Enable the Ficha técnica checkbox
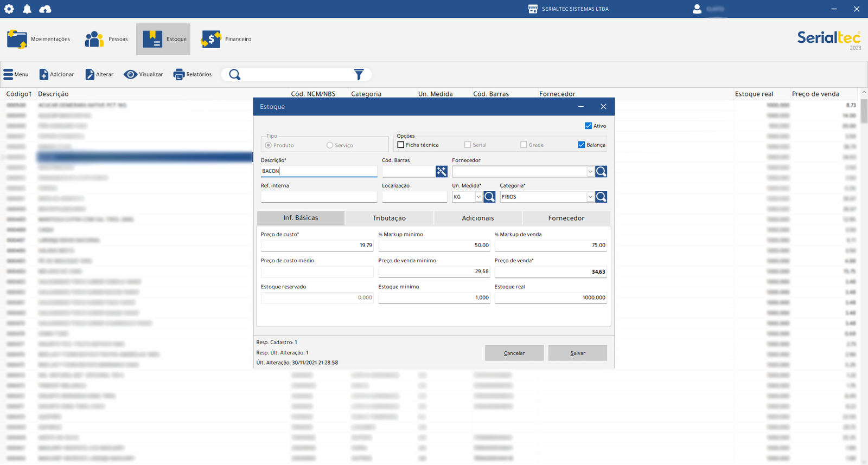The width and height of the screenshot is (868, 465). tap(401, 145)
